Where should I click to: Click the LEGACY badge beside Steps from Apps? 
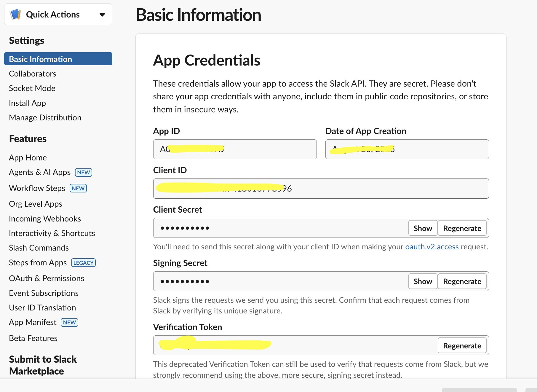(x=83, y=262)
